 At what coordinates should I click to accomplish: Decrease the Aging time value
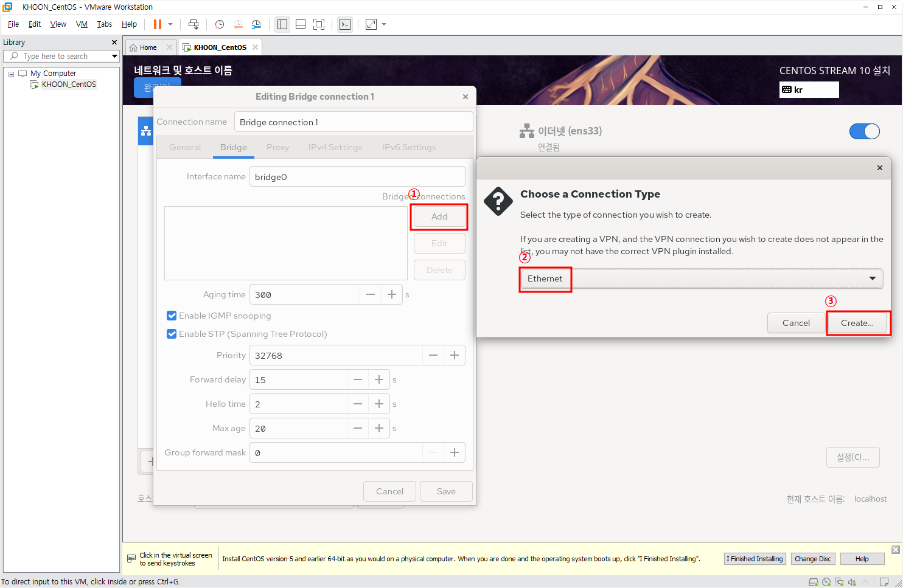click(371, 294)
